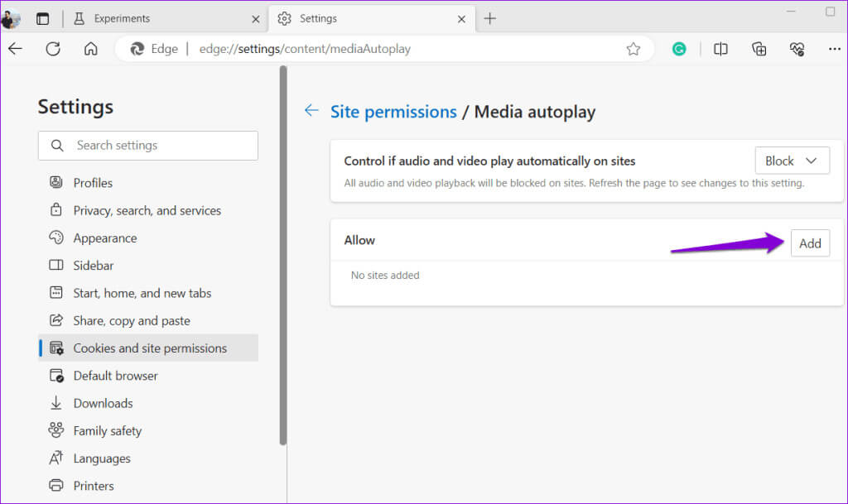Click the Default browser icon

(x=56, y=376)
